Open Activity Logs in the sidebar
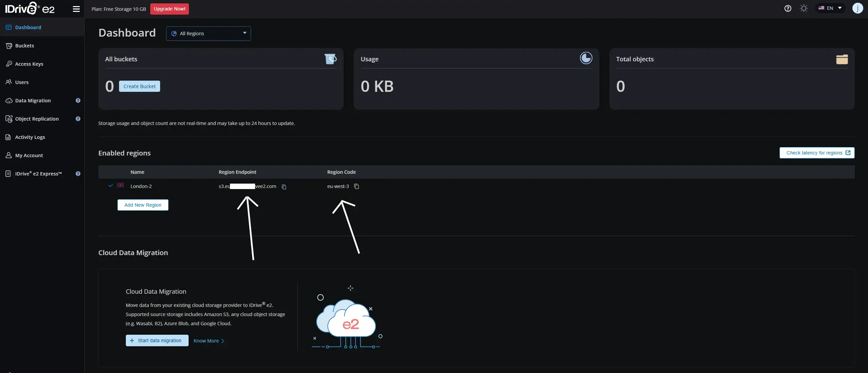Screen dimensions: 868x373 [42, 137]
